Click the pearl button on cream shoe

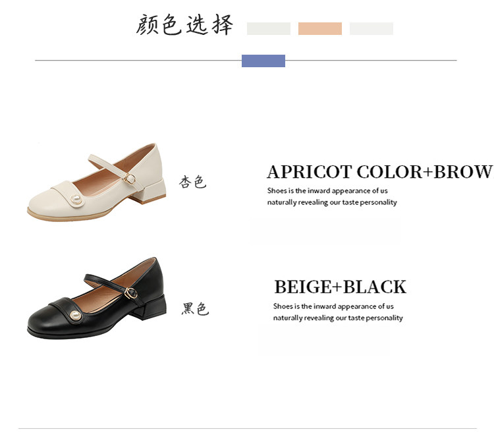pos(76,199)
